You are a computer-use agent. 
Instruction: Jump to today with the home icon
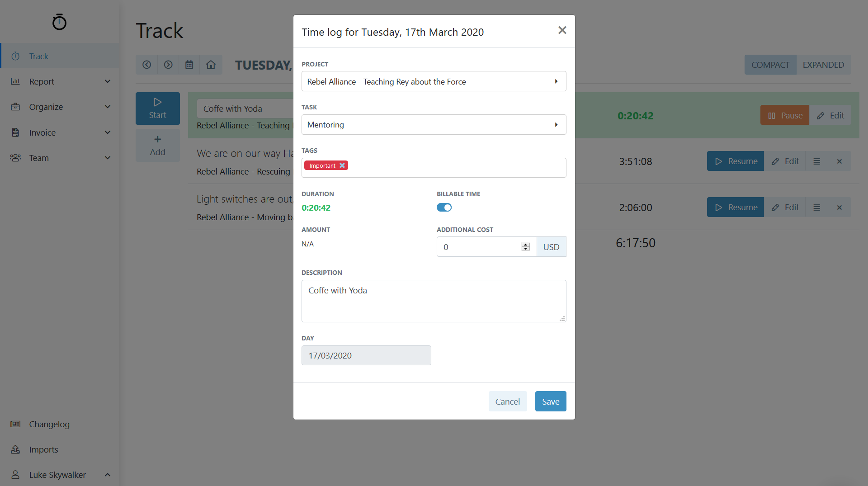211,65
